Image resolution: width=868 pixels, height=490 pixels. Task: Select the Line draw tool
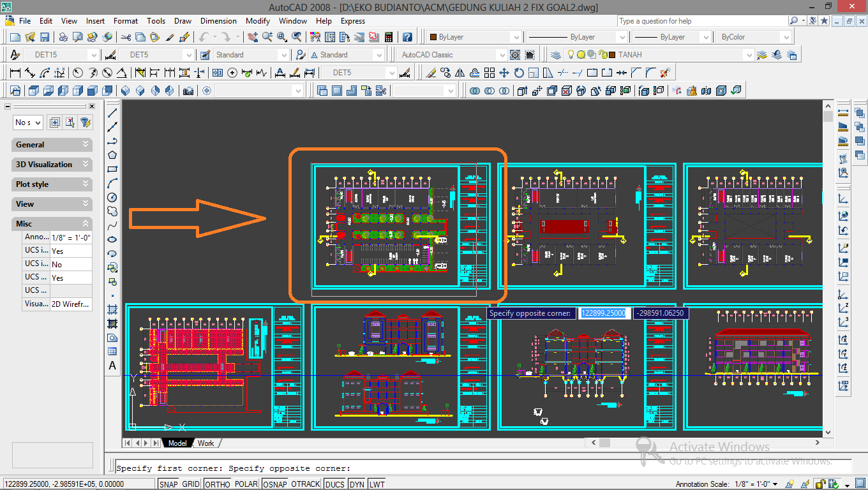point(112,112)
